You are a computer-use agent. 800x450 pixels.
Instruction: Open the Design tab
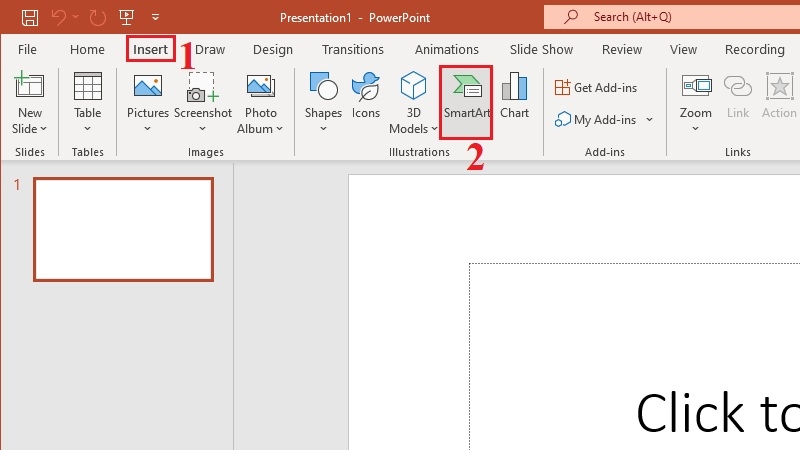point(273,49)
